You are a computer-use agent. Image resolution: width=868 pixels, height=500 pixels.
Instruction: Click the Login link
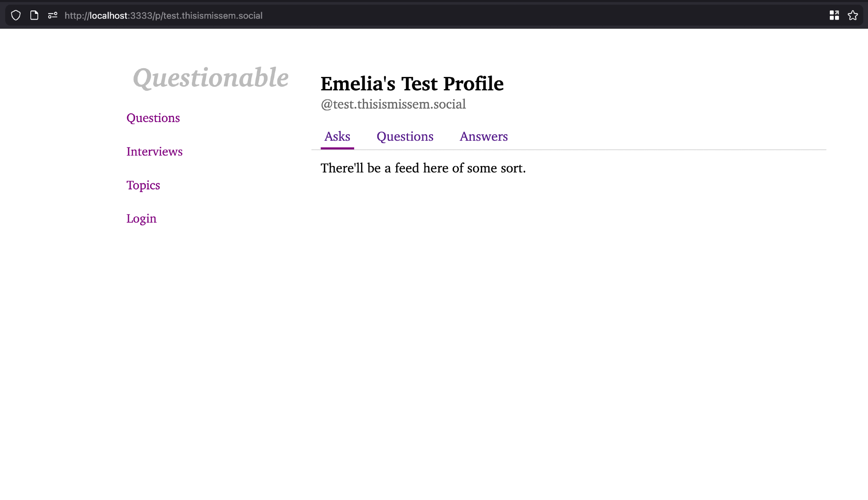point(141,219)
